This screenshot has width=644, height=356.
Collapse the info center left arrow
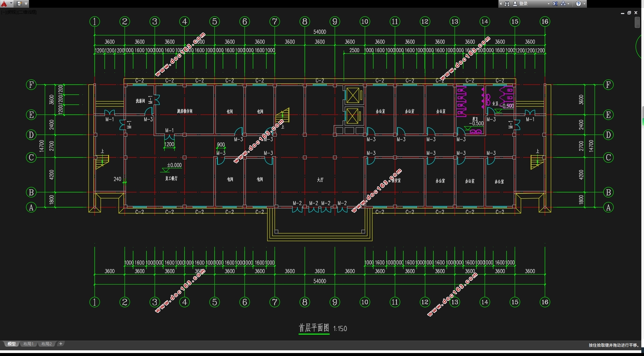coord(501,4)
